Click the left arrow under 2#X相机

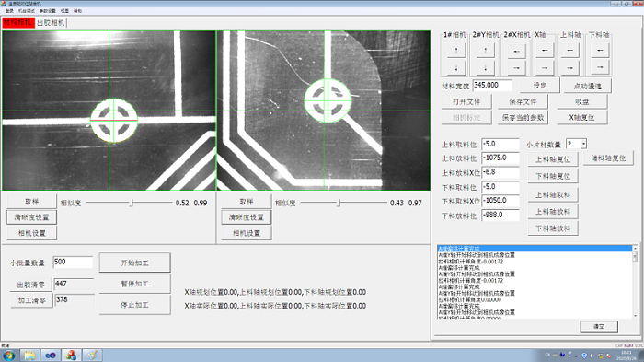click(516, 52)
